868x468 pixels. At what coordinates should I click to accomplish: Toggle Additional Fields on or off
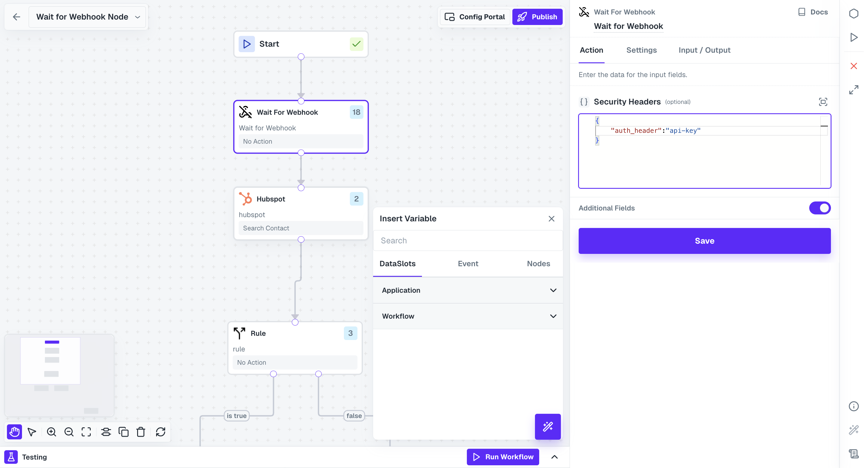tap(820, 208)
